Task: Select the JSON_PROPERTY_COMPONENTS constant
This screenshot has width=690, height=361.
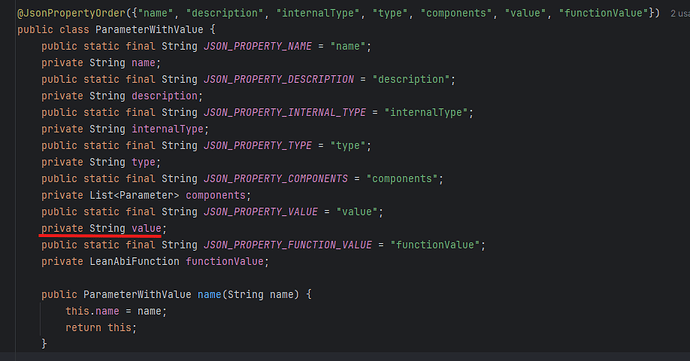Action: click(x=275, y=179)
